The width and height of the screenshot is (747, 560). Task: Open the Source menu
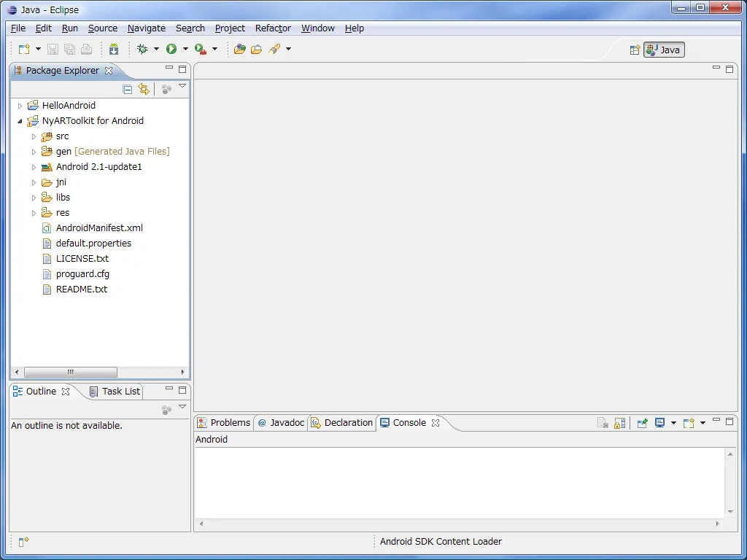click(x=102, y=28)
